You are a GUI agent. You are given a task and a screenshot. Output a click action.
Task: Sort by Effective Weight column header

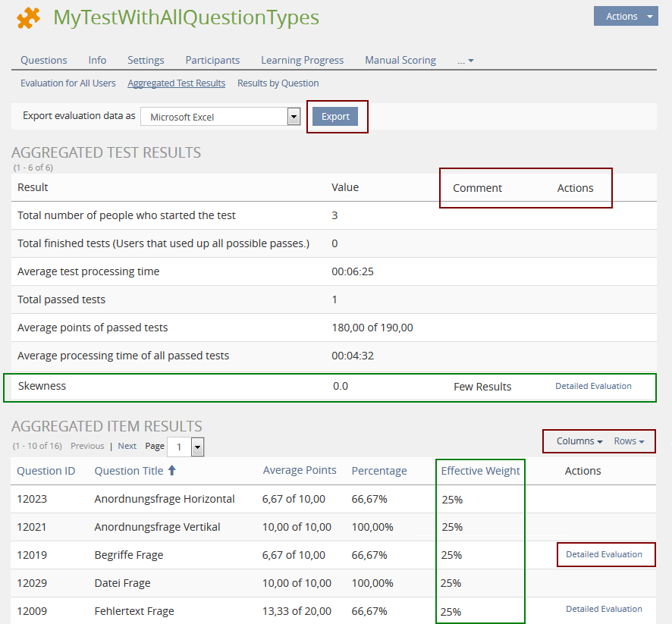[x=480, y=471]
